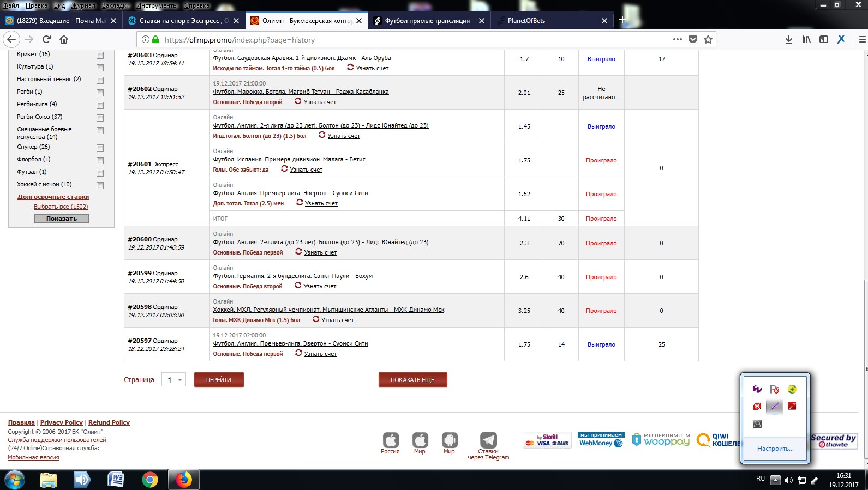Open the Refund Policy link

coord(109,422)
